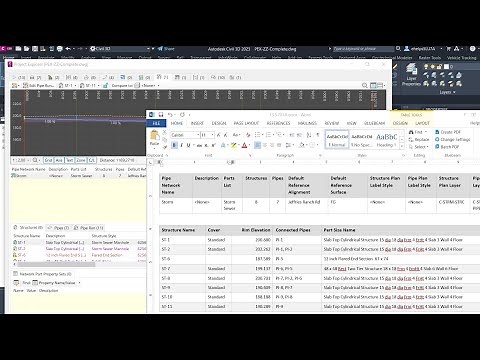Open the ST-1 start structure dropdown
Screen dimensions: 480x360
75,86
